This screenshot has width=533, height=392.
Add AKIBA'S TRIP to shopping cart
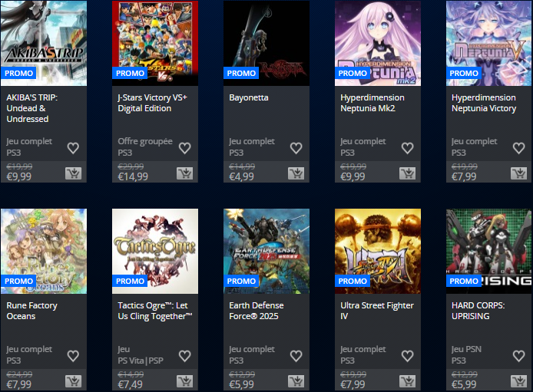[x=73, y=173]
